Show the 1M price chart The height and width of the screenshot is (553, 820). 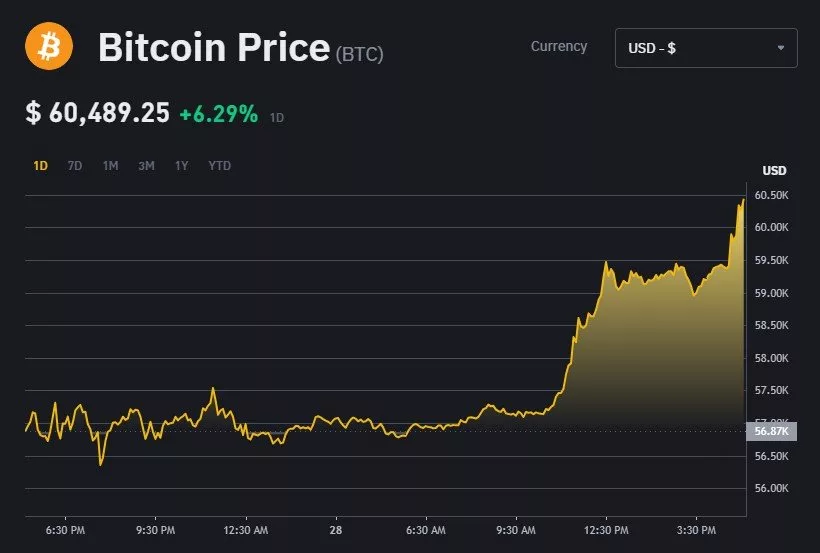click(x=110, y=166)
